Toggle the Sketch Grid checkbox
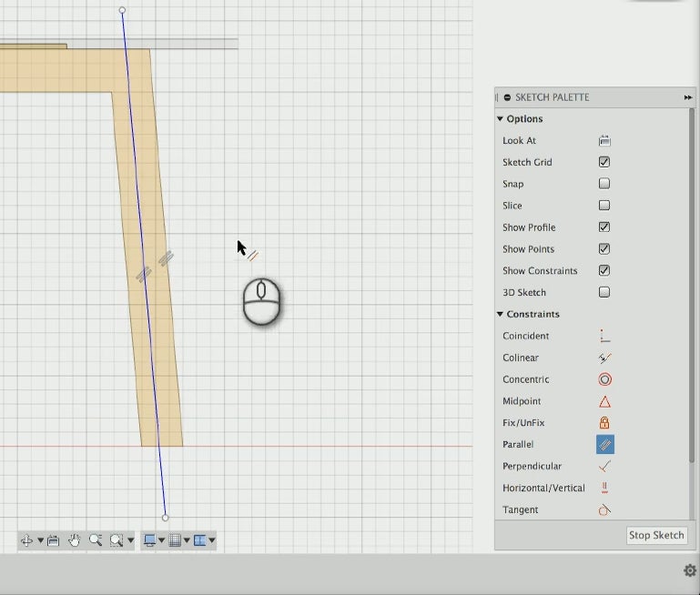 pos(604,162)
